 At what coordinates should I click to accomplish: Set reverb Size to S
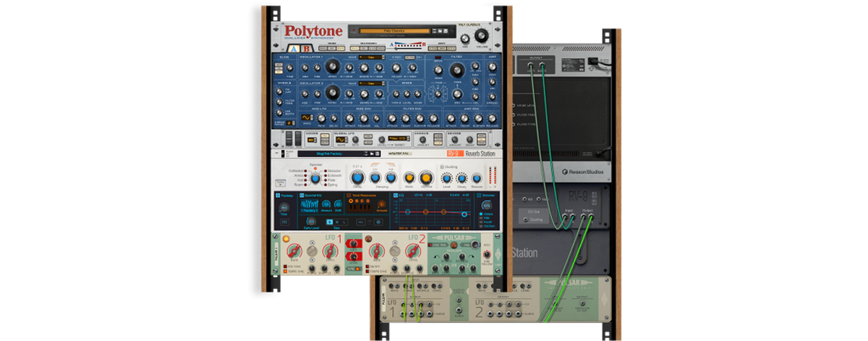[329, 222]
